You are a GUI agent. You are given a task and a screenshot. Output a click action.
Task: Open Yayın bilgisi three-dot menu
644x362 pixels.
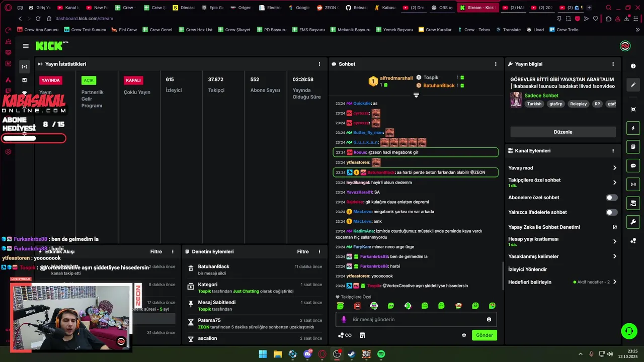pyautogui.click(x=613, y=64)
